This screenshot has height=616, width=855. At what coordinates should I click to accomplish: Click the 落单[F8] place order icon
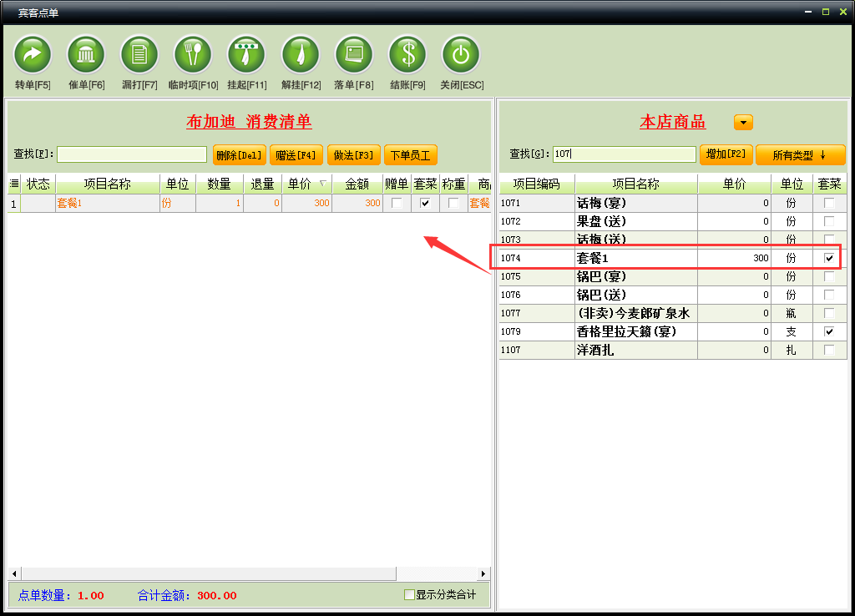tap(354, 56)
